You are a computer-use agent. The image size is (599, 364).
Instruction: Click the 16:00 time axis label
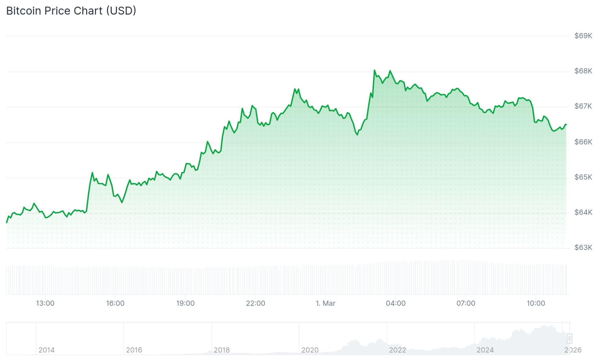coord(115,303)
